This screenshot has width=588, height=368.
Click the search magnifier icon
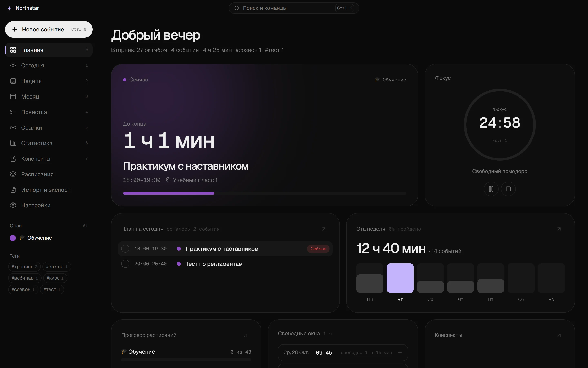[237, 8]
